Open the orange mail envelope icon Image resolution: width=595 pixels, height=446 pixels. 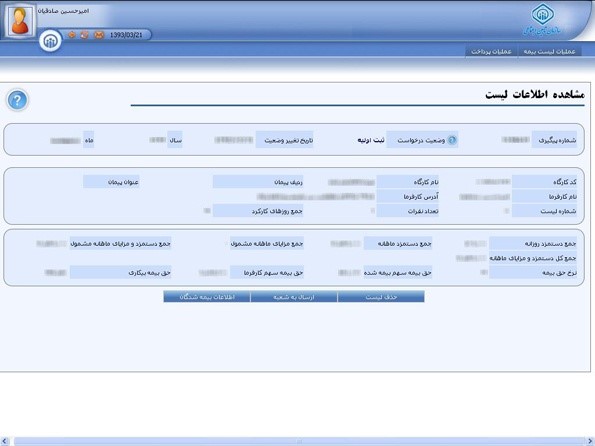tap(99, 35)
